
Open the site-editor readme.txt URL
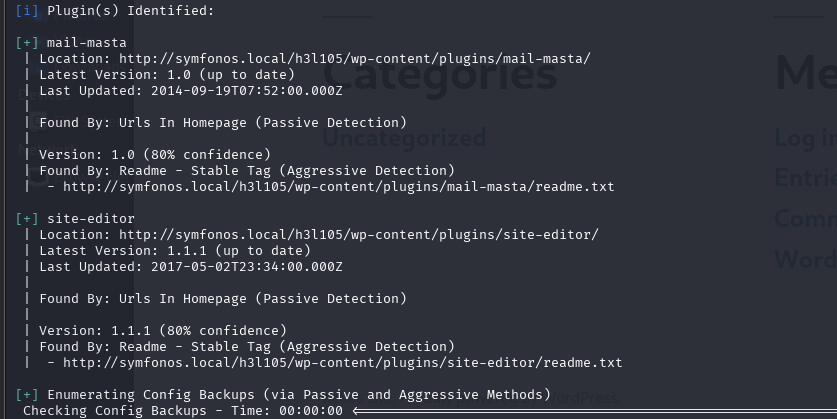343,363
